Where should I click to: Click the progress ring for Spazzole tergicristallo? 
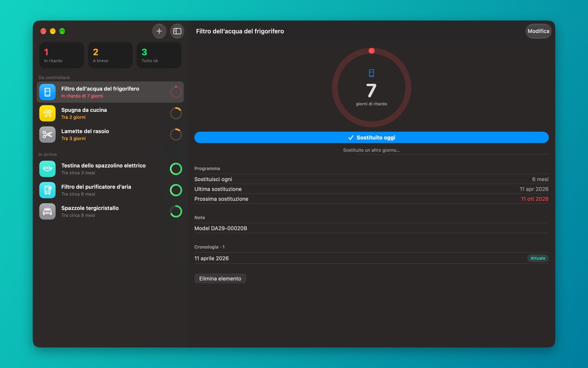176,212
